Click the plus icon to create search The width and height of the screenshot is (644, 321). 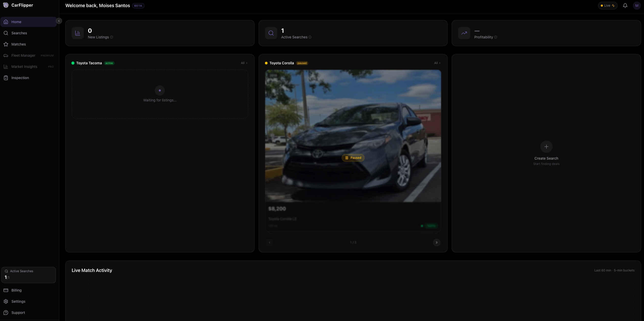[546, 147]
